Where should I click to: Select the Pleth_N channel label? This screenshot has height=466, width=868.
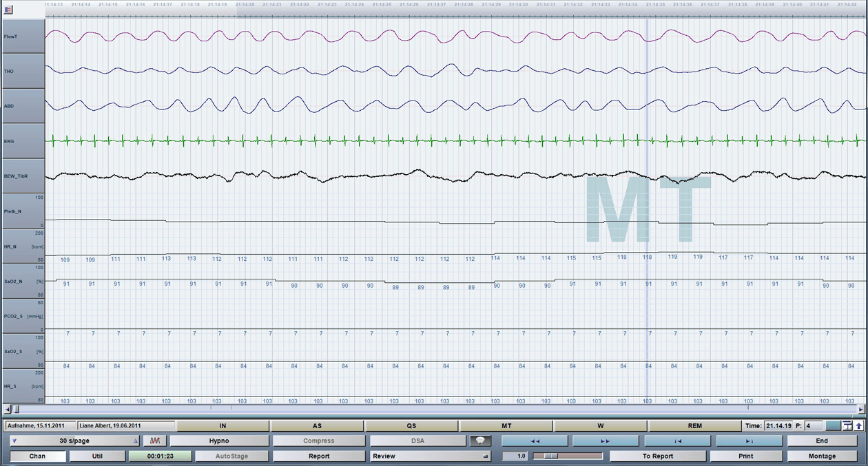pyautogui.click(x=23, y=211)
